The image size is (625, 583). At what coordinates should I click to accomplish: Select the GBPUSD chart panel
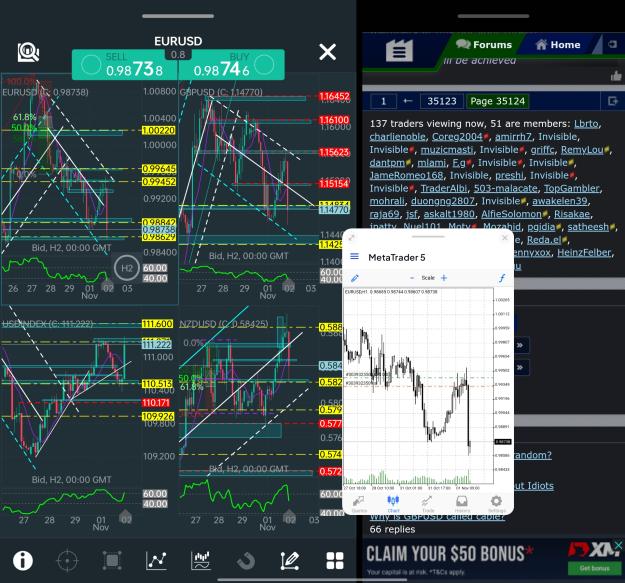[x=249, y=189]
